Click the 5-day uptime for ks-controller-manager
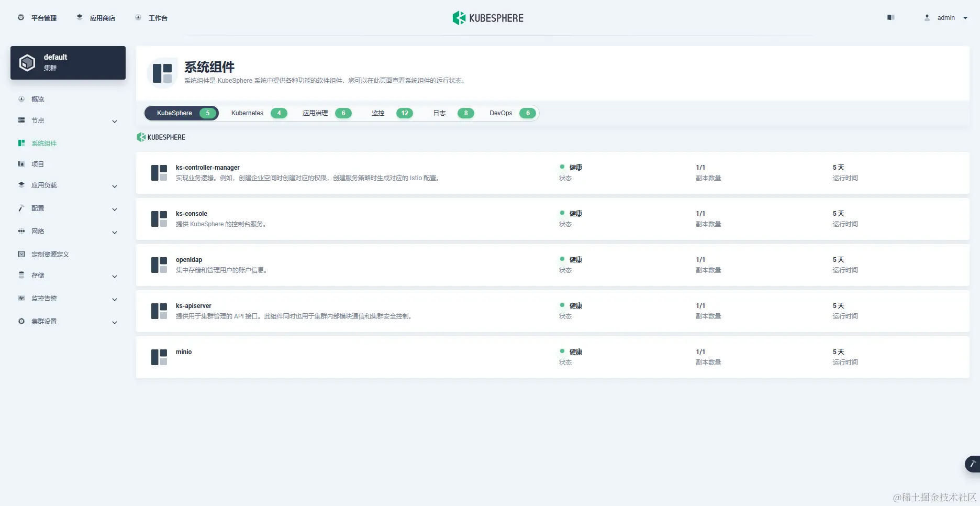This screenshot has height=506, width=980. coord(839,168)
